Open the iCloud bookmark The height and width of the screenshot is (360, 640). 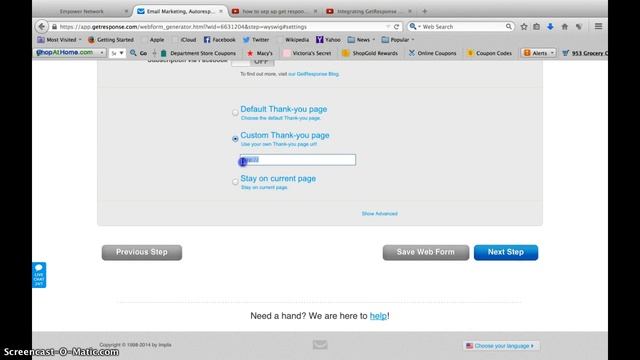(x=188, y=40)
